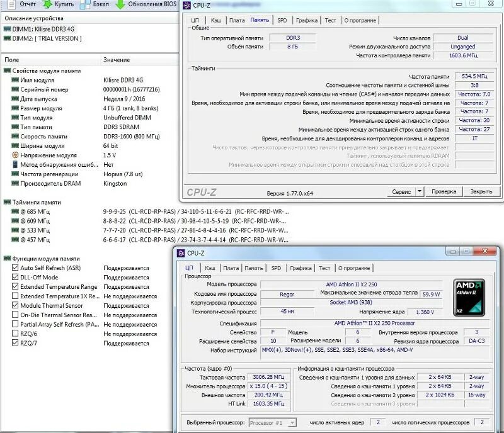Toggle RZQ/7 checkbox
This screenshot has height=433, width=504.
click(14, 343)
